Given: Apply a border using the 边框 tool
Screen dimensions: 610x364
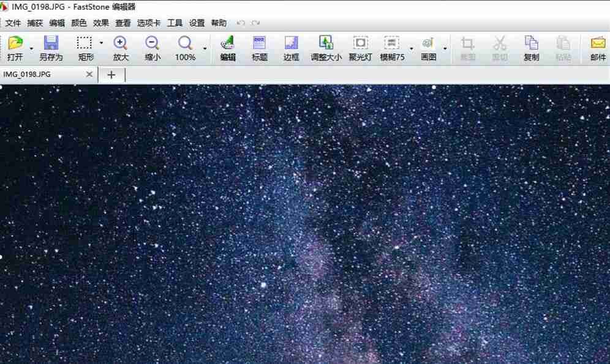Looking at the screenshot, I should point(290,48).
